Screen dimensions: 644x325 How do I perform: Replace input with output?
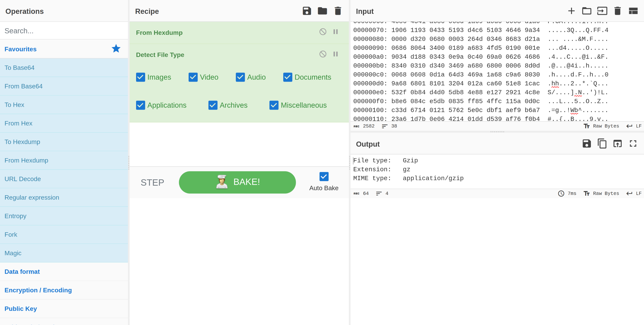coord(617,144)
